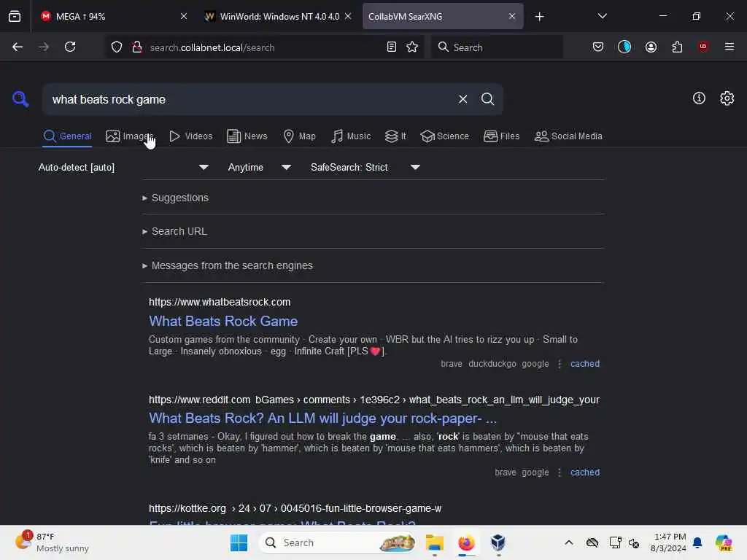Open Auto-detect language dropdown
This screenshot has width=747, height=560.
tap(123, 167)
